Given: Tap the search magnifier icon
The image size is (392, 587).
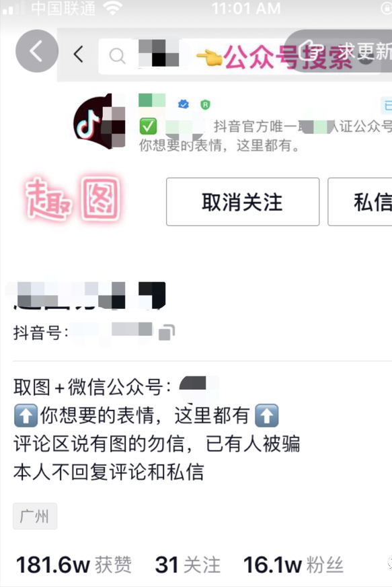Looking at the screenshot, I should pyautogui.click(x=117, y=56).
